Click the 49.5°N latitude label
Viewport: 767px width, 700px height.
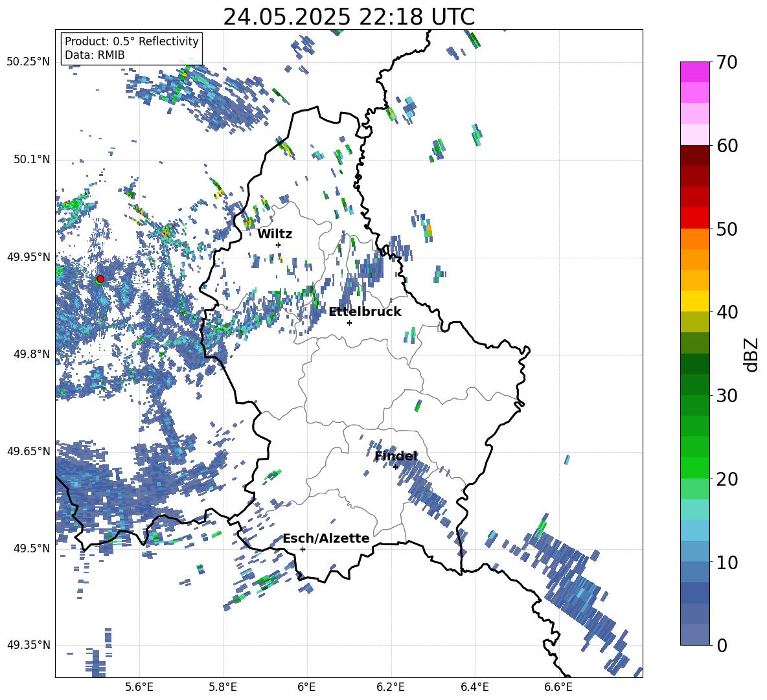tap(31, 548)
